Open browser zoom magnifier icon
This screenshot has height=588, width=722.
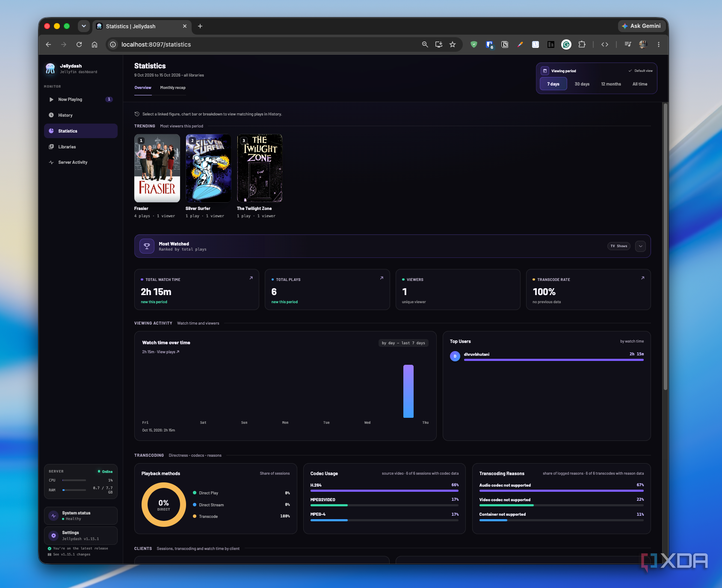pos(425,44)
